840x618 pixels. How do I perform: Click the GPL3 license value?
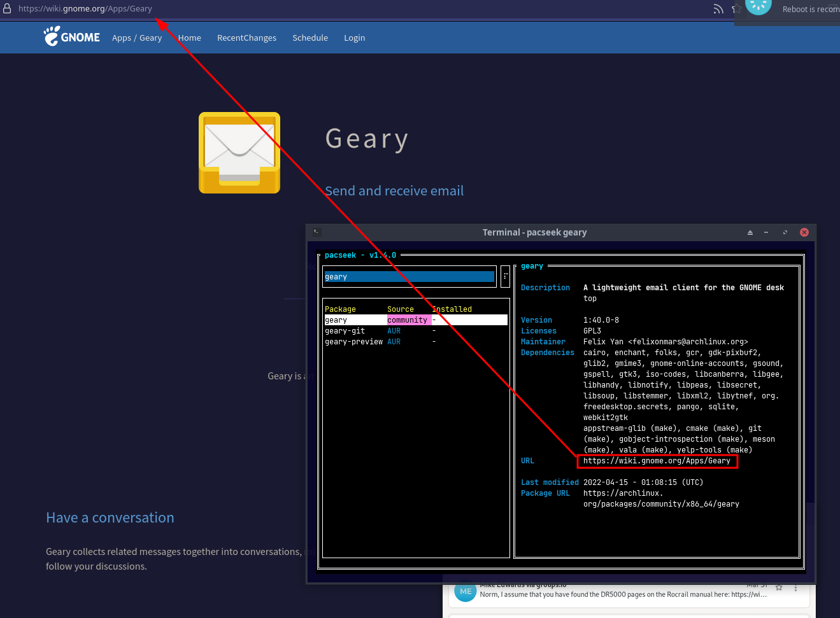click(x=592, y=331)
